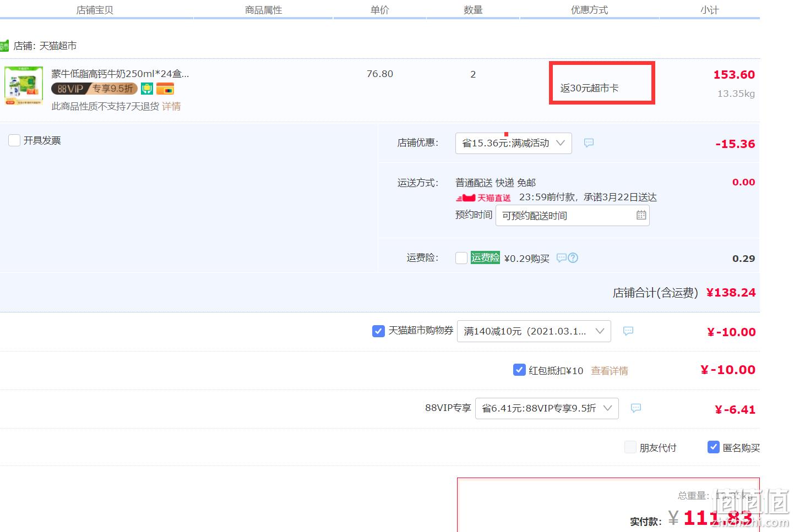Uncheck the 天猫超市购物券 checkbox

pyautogui.click(x=378, y=331)
